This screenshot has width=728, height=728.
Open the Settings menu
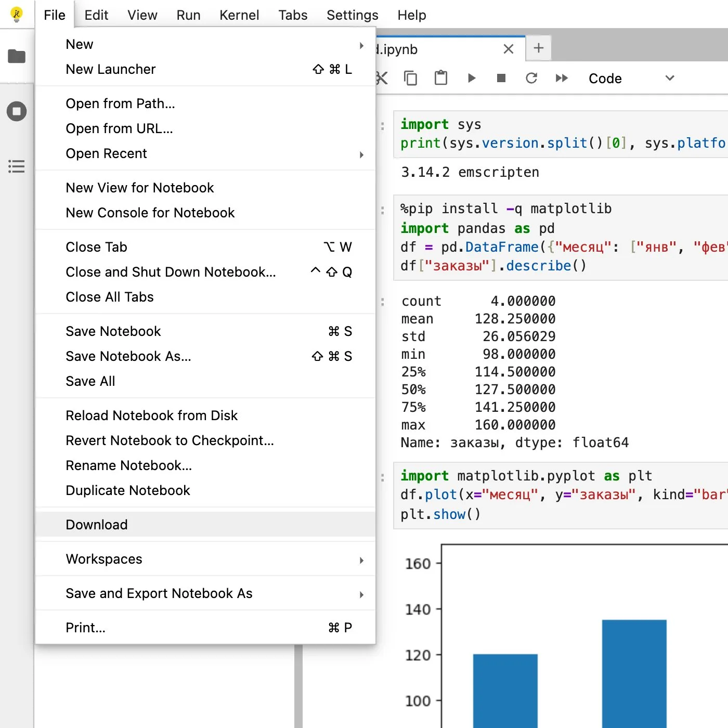pos(353,15)
